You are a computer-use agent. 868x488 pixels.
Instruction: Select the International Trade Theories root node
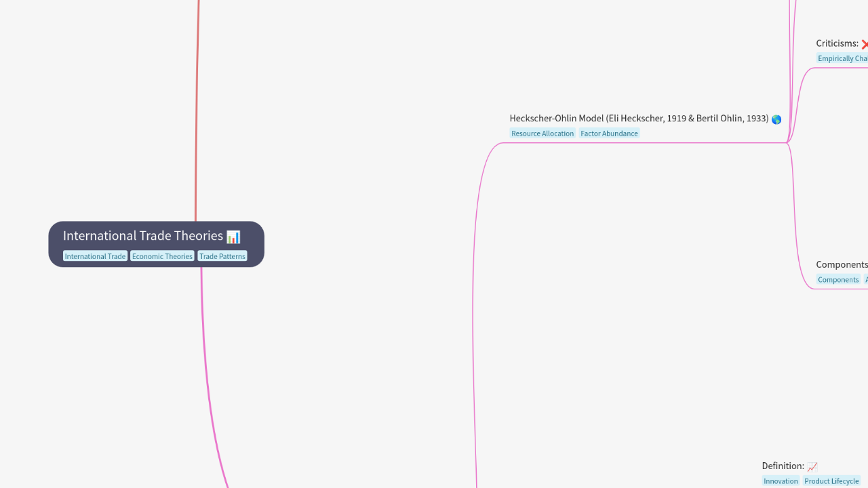click(156, 244)
